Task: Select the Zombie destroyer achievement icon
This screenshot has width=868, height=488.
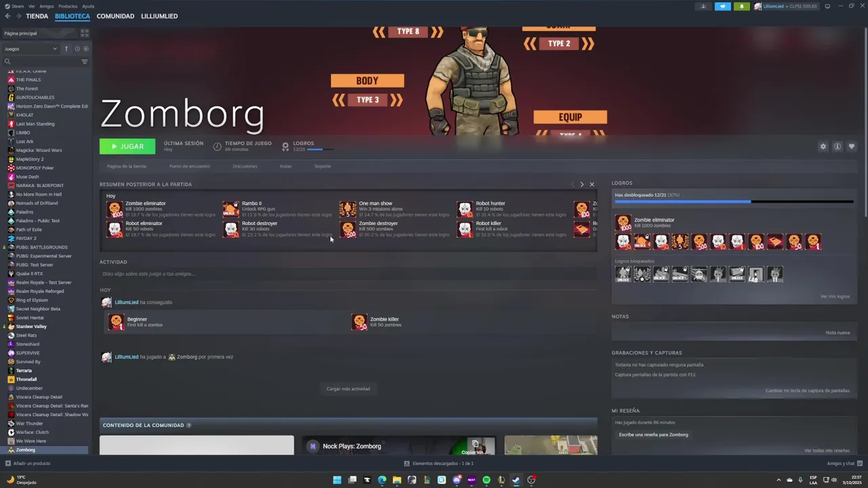Action: [x=348, y=229]
